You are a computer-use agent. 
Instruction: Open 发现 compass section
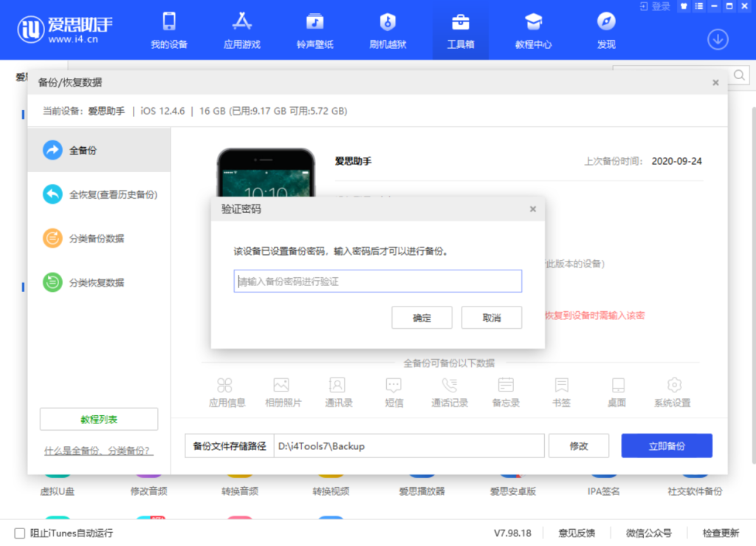(606, 30)
